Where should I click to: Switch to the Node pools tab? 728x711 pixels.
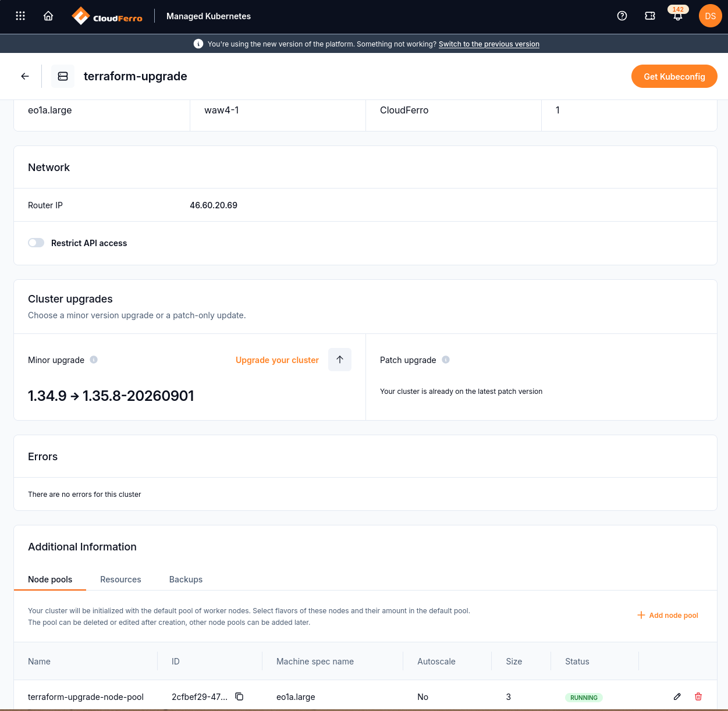click(50, 580)
